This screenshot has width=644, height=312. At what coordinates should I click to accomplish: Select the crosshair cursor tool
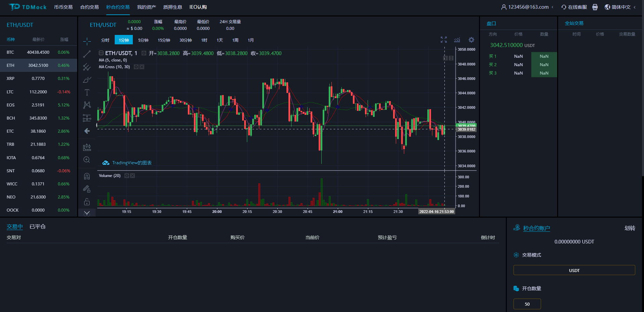(87, 42)
